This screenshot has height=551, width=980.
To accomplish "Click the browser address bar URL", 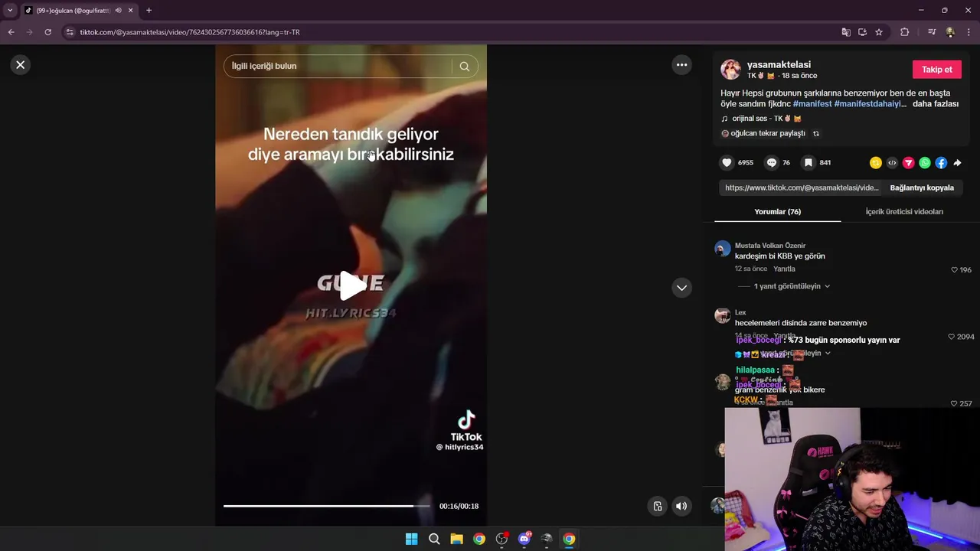I will coord(190,32).
